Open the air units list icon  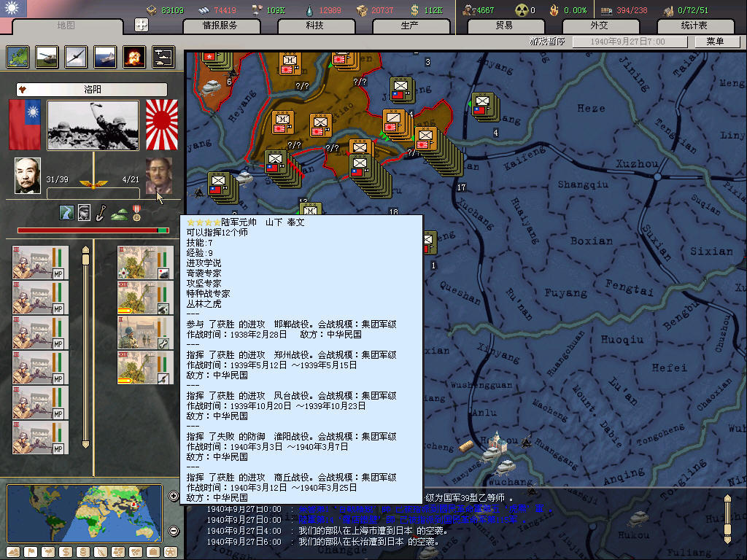pyautogui.click(x=76, y=57)
